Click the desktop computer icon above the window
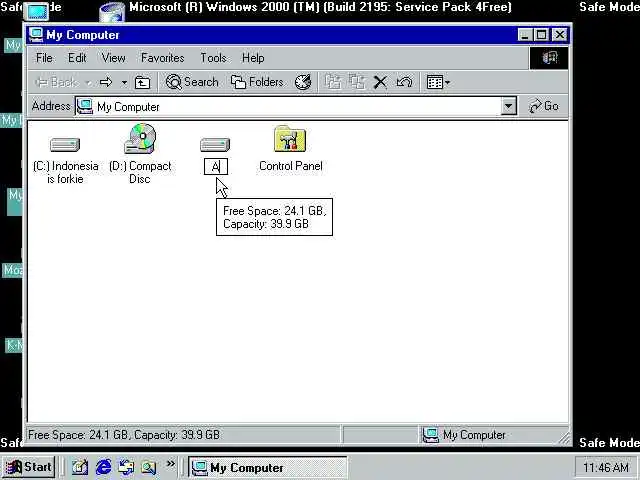 click(x=37, y=11)
